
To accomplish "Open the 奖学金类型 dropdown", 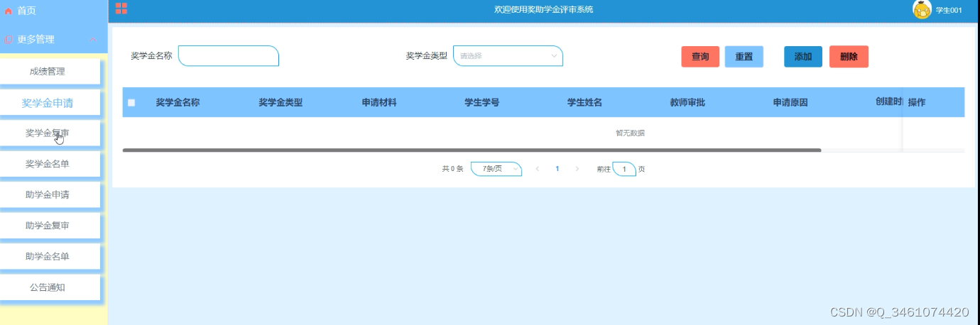I will pos(508,56).
